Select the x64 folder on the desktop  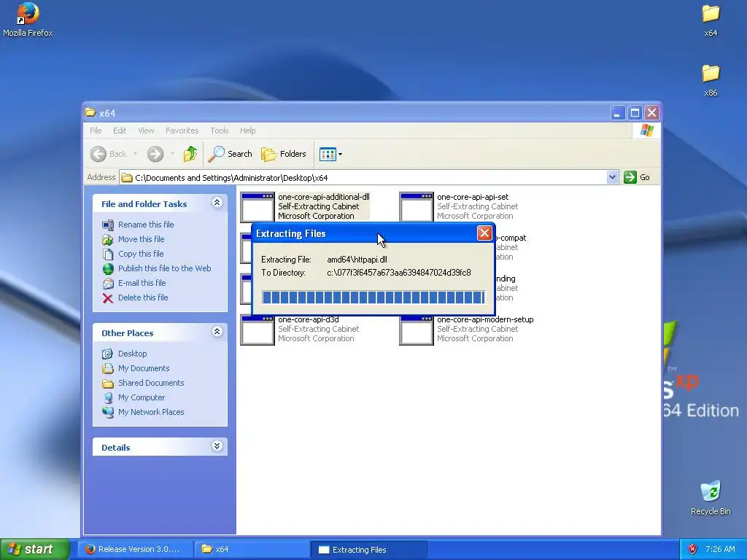coord(711,20)
